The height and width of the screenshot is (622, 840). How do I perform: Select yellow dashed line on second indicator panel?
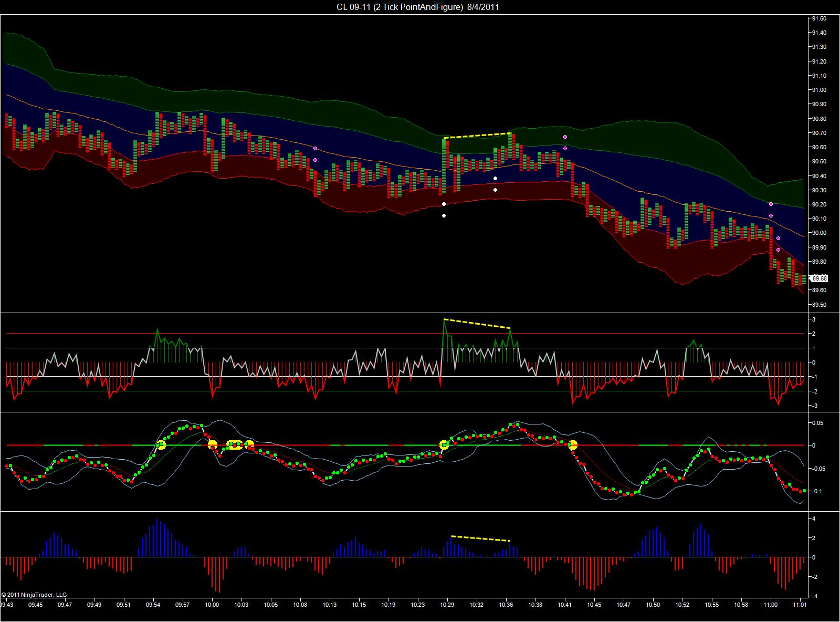[477, 324]
